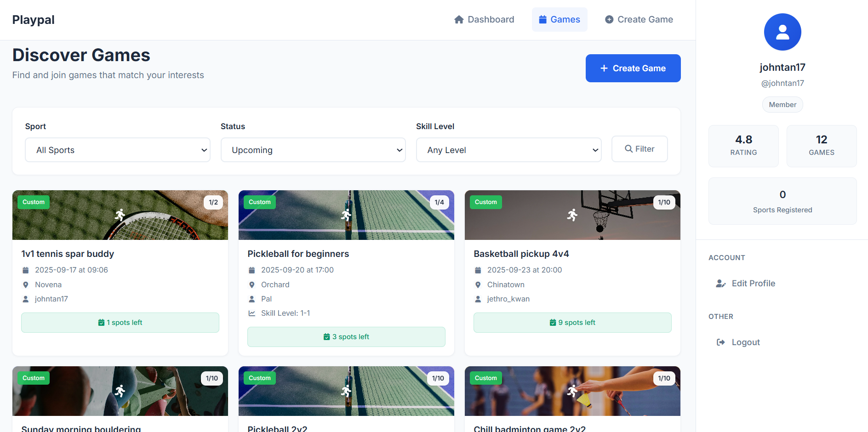Image resolution: width=868 pixels, height=432 pixels.
Task: Click the tennis racket card image
Action: pyautogui.click(x=120, y=215)
